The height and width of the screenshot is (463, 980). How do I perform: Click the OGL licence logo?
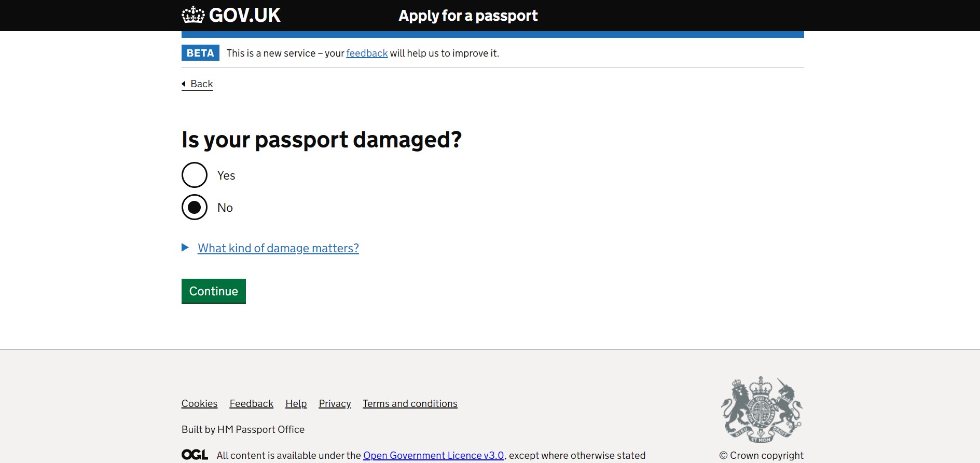pyautogui.click(x=195, y=455)
